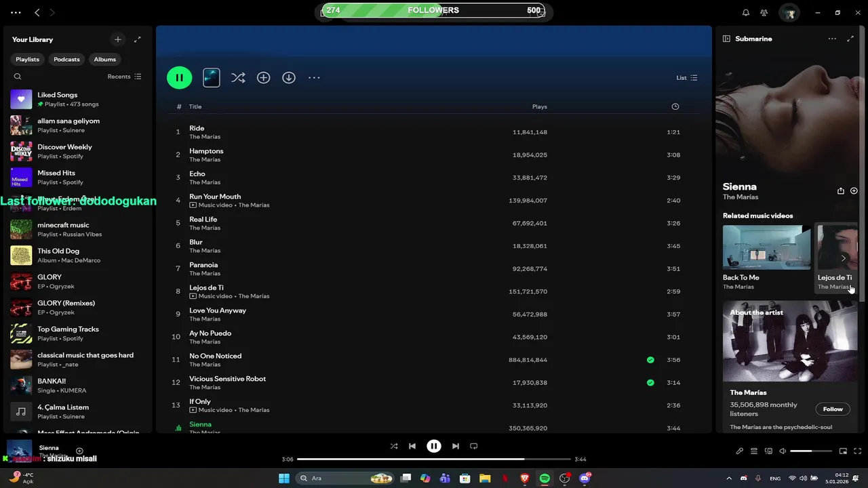Open the play queue
Screen dimensions: 868x488
[754, 451]
